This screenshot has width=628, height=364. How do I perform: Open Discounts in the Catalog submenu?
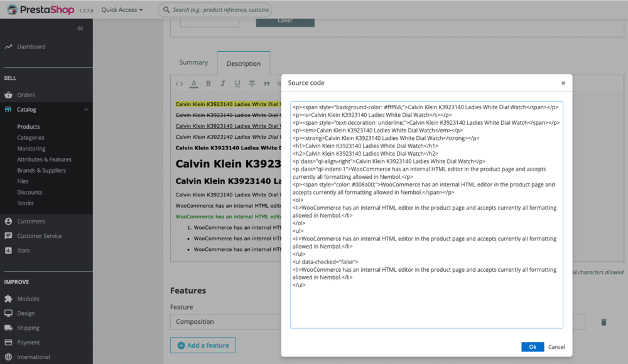(30, 192)
